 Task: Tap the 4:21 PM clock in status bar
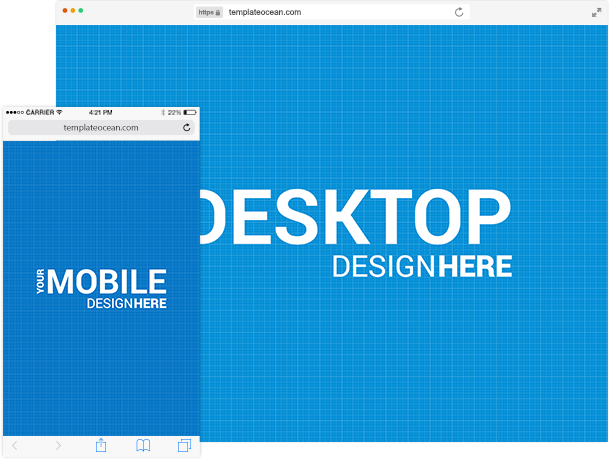[101, 112]
